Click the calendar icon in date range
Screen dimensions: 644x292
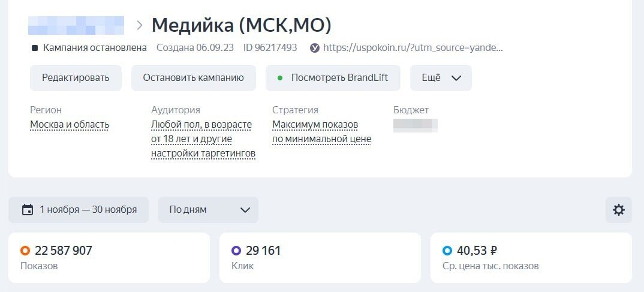[x=27, y=210]
